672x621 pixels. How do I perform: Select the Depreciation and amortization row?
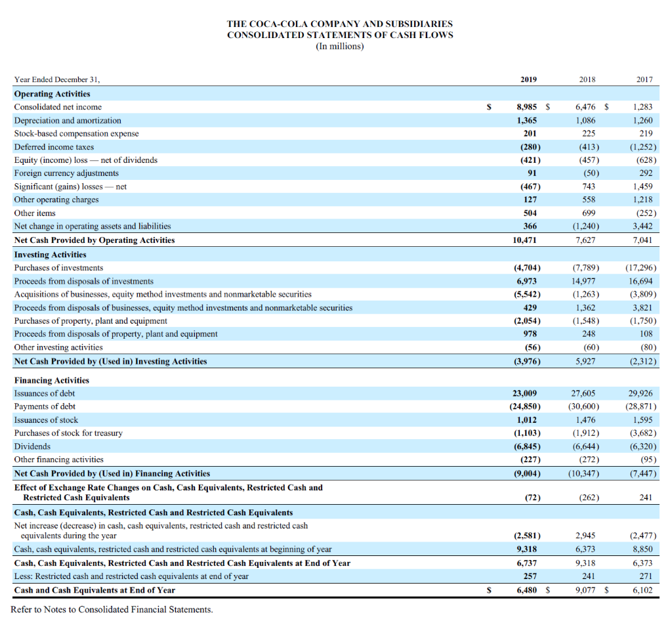point(68,120)
